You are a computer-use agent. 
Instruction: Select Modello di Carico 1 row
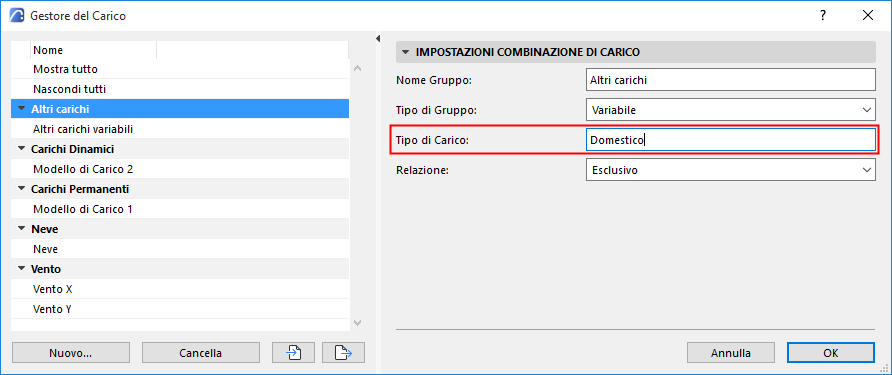click(x=180, y=209)
